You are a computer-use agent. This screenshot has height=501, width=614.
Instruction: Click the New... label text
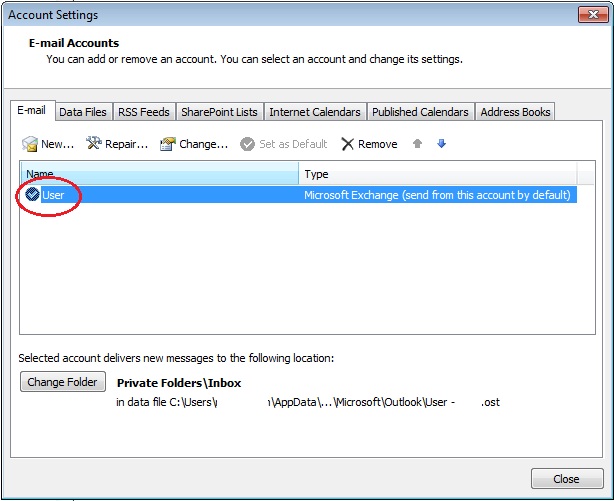tap(58, 144)
